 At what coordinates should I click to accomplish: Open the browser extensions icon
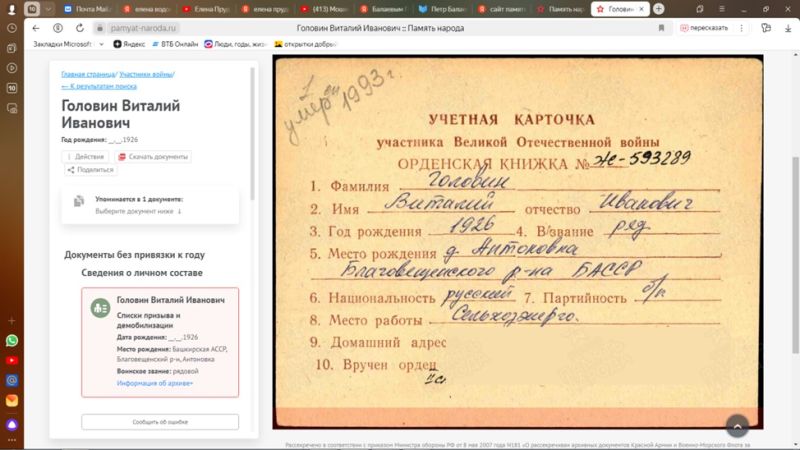pyautogui.click(x=766, y=28)
